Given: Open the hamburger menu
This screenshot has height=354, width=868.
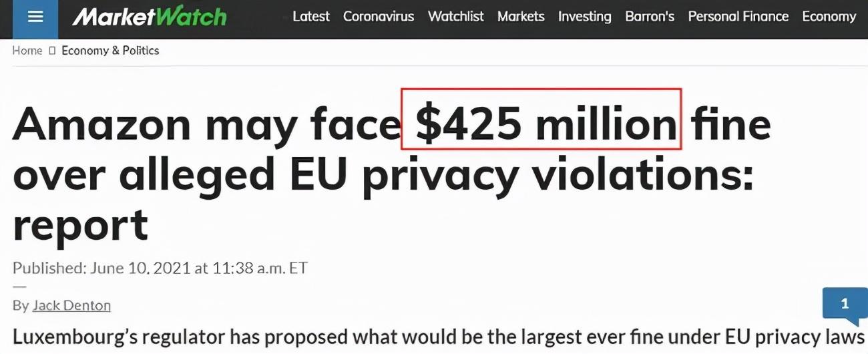Looking at the screenshot, I should [35, 18].
